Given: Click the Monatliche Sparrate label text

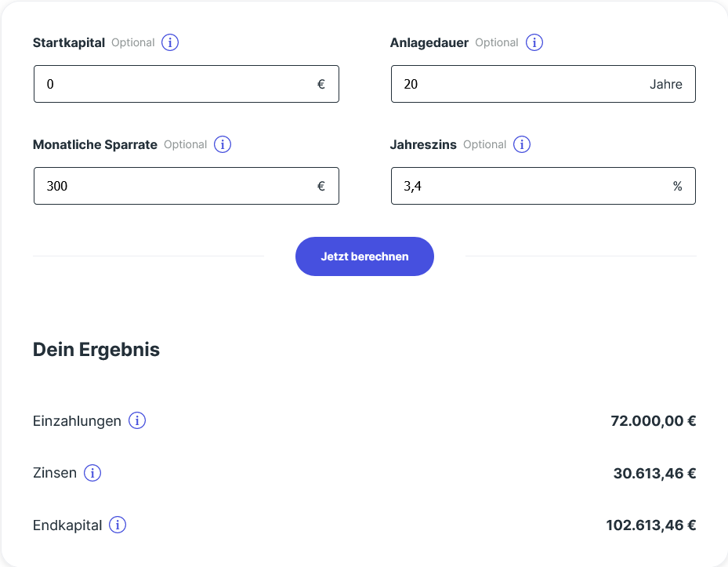Looking at the screenshot, I should click(x=95, y=144).
